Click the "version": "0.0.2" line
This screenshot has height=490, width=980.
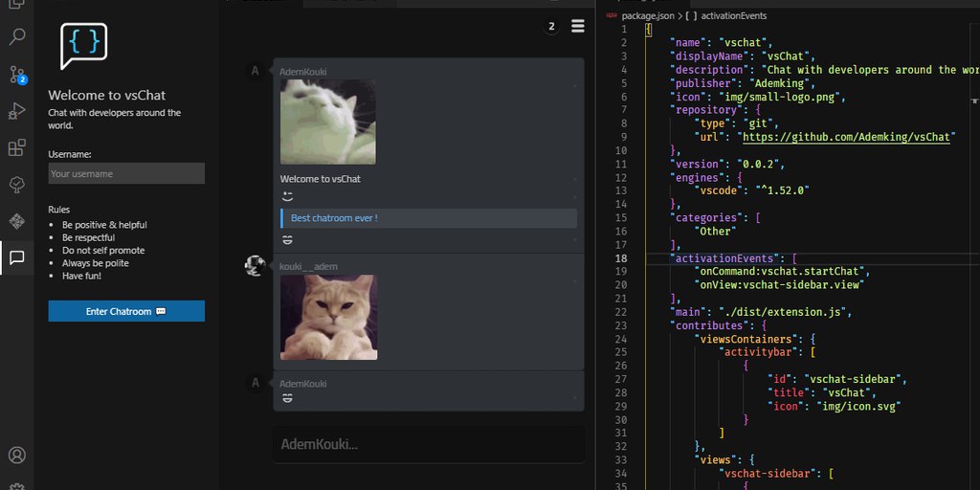[727, 165]
